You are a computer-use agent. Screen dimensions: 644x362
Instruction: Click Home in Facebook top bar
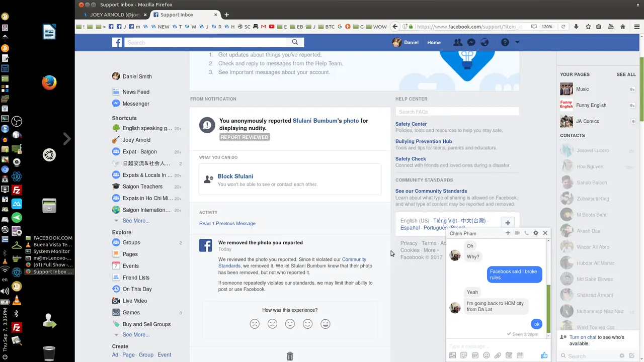[x=434, y=43]
